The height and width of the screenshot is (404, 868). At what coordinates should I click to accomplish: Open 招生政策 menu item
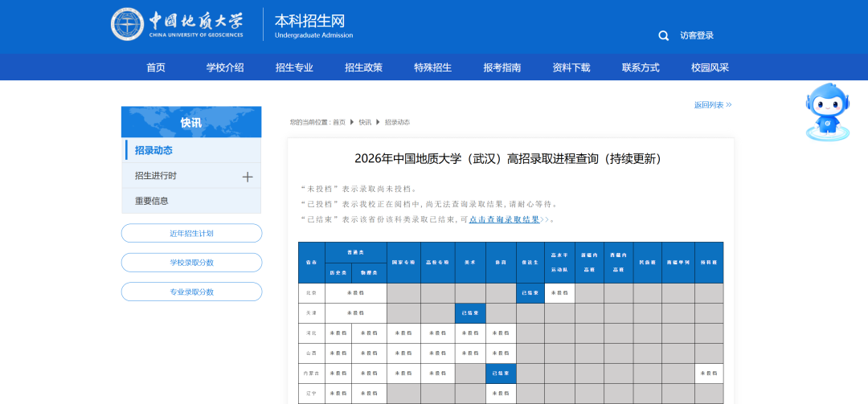pyautogui.click(x=364, y=67)
